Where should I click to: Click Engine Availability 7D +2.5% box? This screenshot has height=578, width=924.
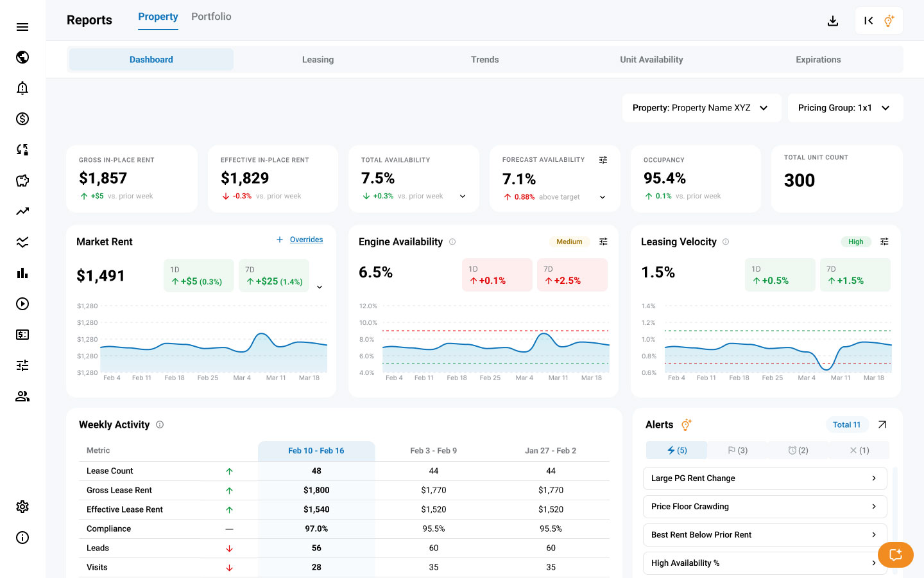[572, 275]
